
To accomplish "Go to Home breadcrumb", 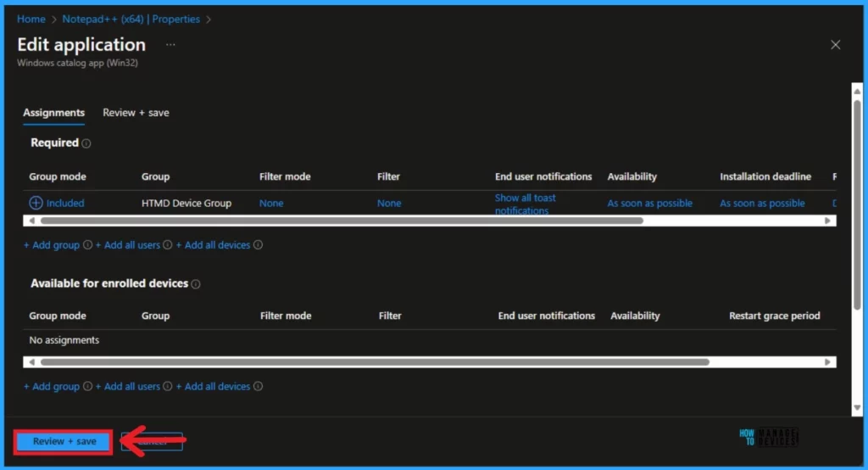I will (x=31, y=19).
